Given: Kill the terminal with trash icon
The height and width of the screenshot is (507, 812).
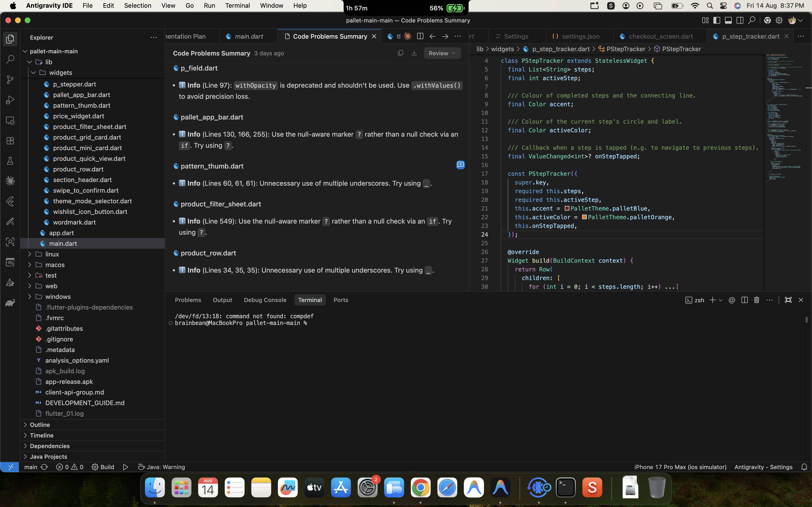Looking at the screenshot, I should [756, 300].
